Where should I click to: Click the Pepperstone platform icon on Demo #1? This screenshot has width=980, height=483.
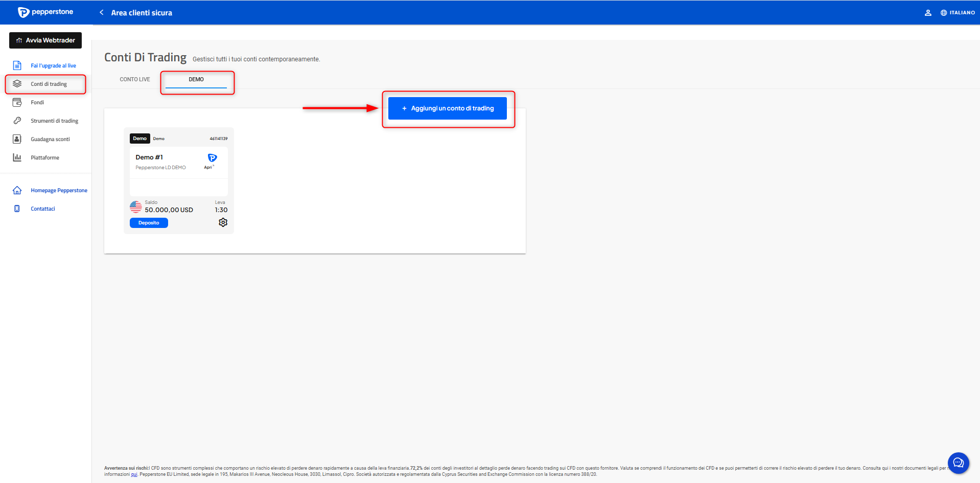(x=212, y=158)
